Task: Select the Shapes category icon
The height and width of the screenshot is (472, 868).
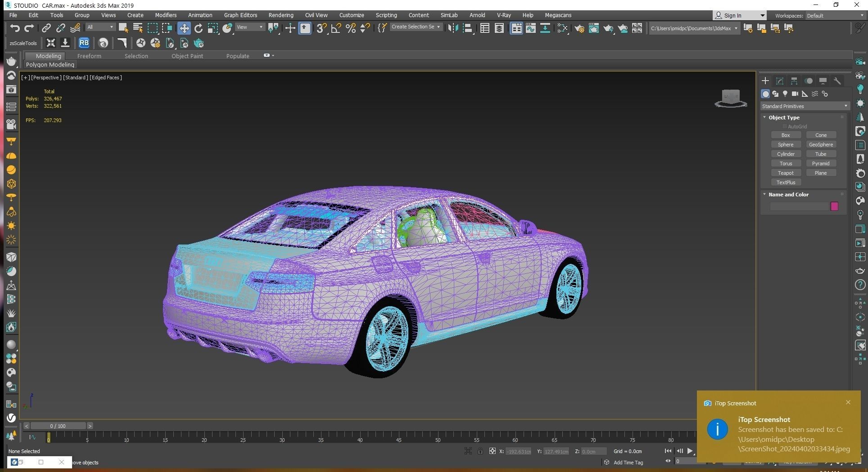Action: tap(775, 94)
